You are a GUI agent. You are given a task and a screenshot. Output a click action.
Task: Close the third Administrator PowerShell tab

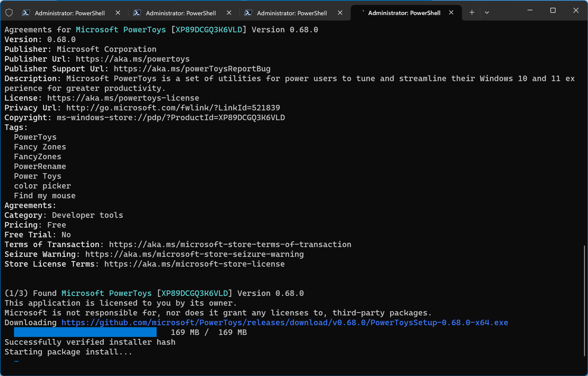click(340, 12)
